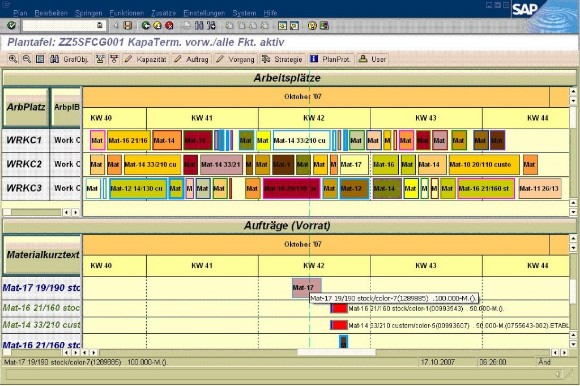
Task: Click the Arbeitsplätze scroll up arrow at top right
Action: (573, 91)
